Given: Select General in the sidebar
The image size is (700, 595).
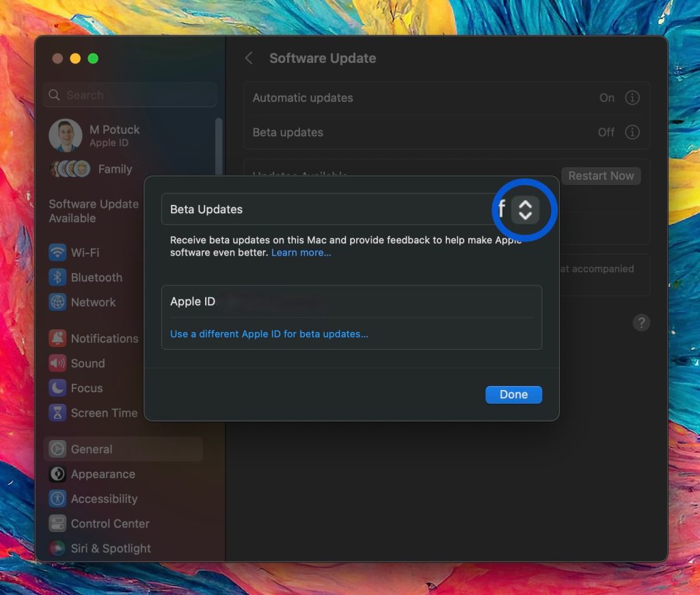Looking at the screenshot, I should [92, 449].
